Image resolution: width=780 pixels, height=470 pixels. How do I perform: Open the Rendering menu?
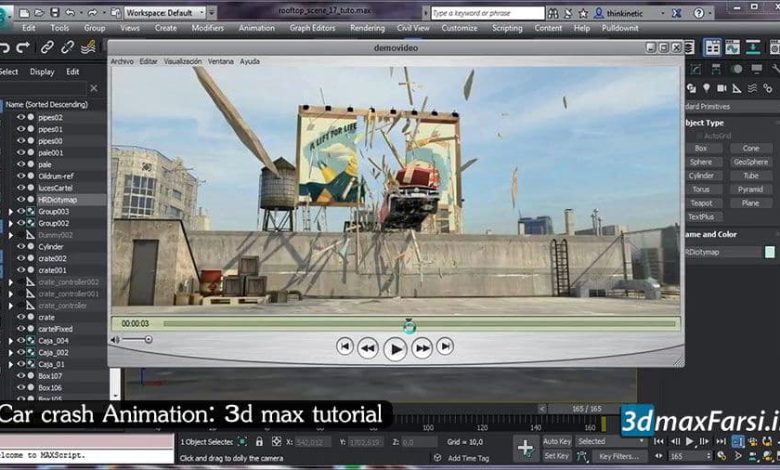click(x=367, y=28)
